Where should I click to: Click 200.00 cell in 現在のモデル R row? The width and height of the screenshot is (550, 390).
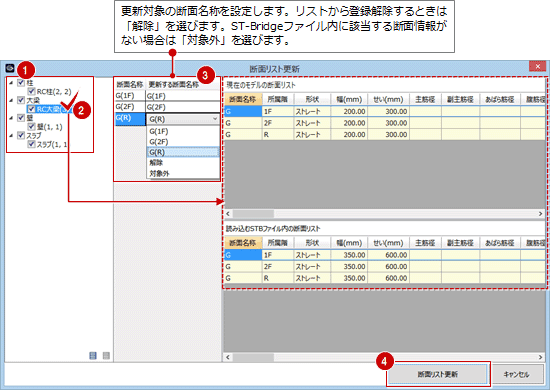point(349,135)
